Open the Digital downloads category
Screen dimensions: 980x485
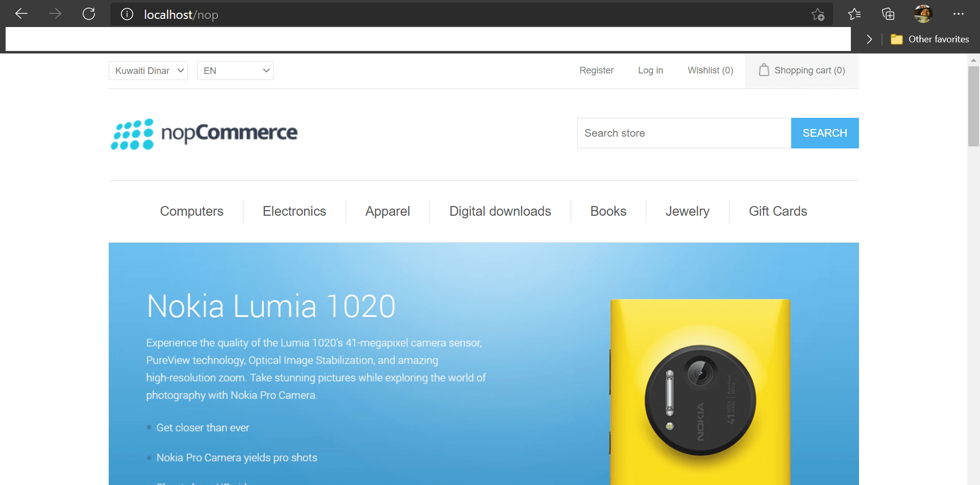pyautogui.click(x=500, y=211)
